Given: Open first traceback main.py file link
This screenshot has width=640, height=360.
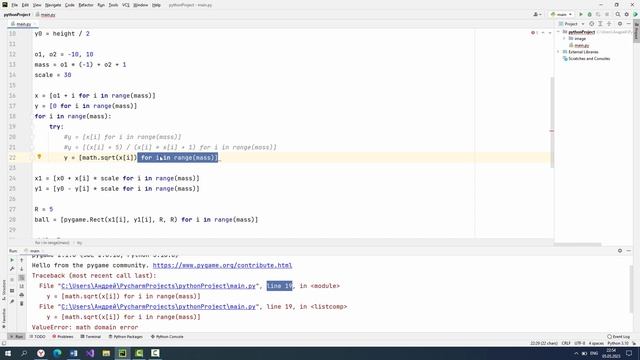Looking at the screenshot, I should [x=158, y=286].
